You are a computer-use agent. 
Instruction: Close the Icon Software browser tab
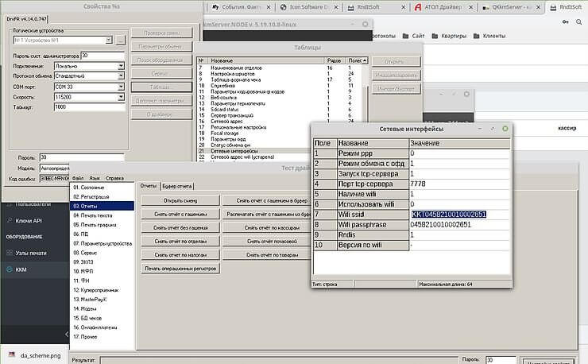(x=336, y=7)
